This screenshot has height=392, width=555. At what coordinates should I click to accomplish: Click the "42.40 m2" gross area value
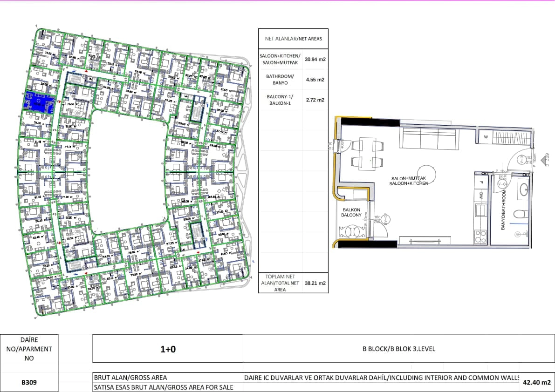537,383
